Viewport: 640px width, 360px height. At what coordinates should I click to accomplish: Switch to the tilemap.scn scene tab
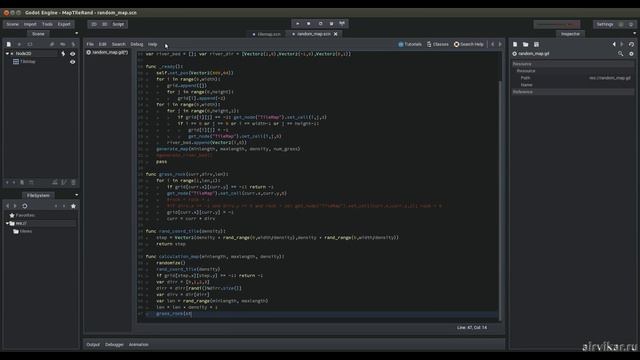click(x=267, y=34)
